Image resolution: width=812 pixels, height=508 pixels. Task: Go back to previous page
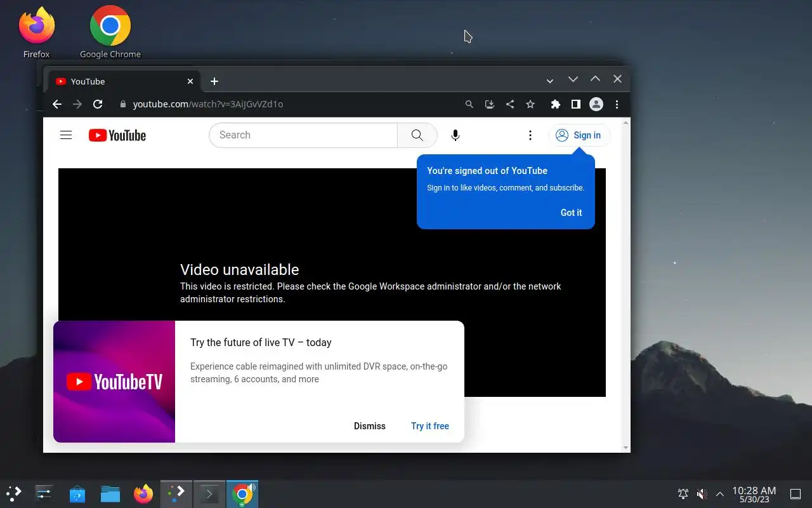[57, 104]
